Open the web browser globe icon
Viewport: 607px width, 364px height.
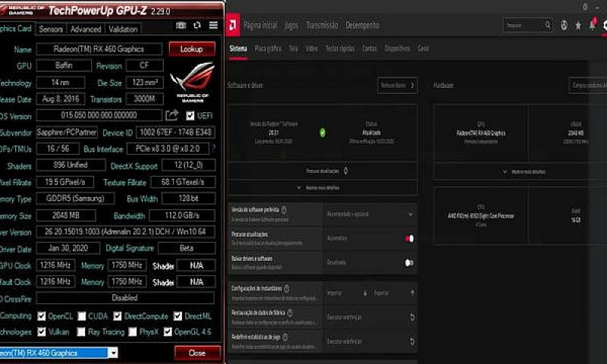click(x=564, y=26)
